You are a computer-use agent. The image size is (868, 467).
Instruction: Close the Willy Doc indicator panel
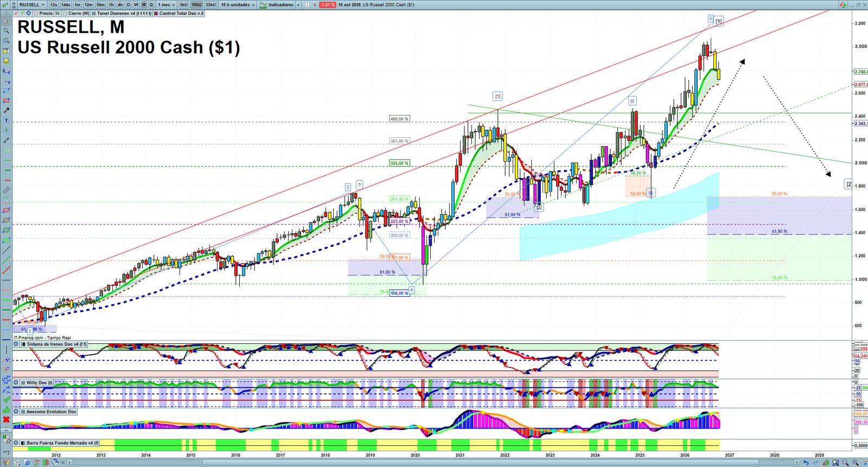(x=16, y=382)
